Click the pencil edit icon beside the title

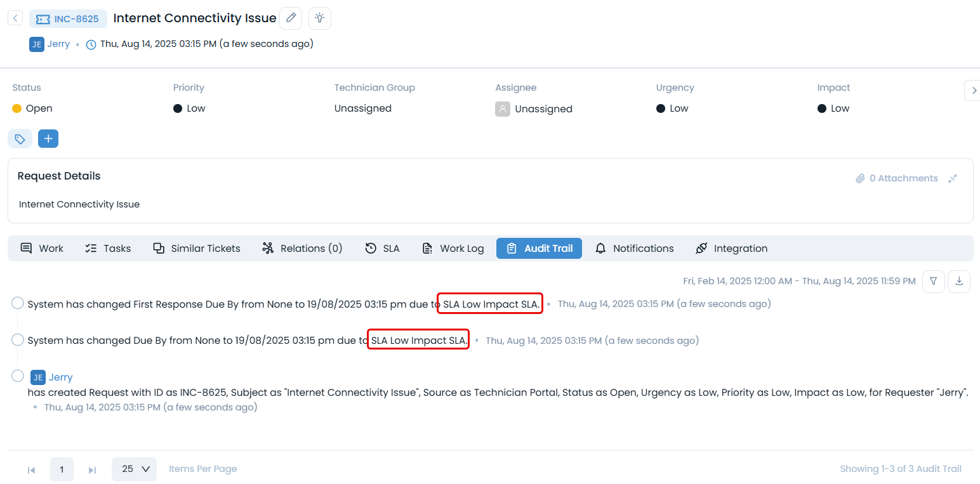coord(291,18)
